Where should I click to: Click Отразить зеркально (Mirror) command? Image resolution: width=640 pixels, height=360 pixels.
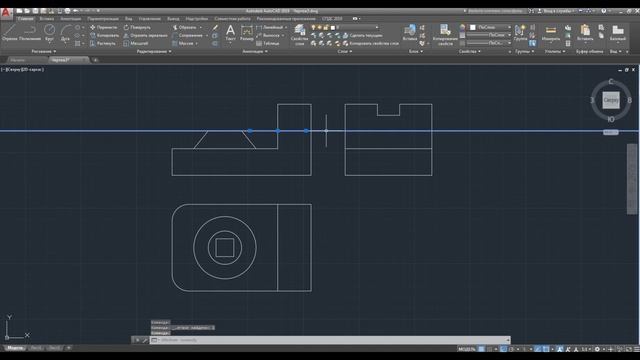[145, 36]
